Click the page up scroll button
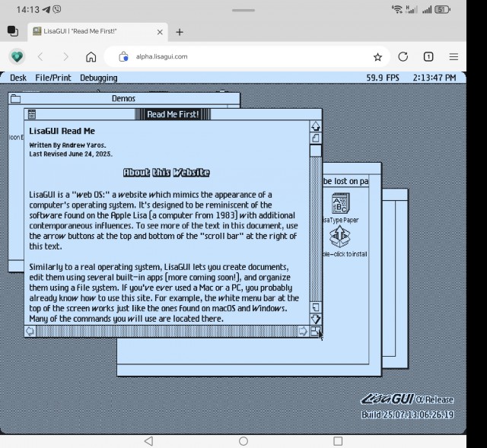The height and width of the screenshot is (448, 487). pos(316,138)
